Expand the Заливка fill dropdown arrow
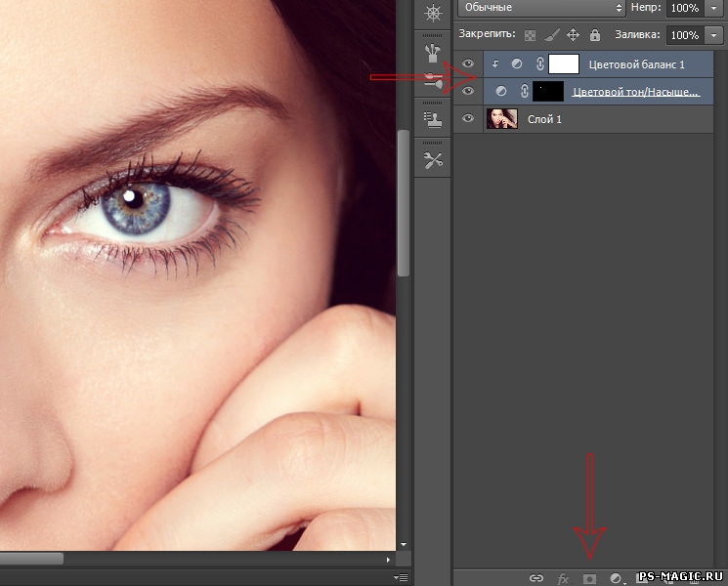 point(712,35)
